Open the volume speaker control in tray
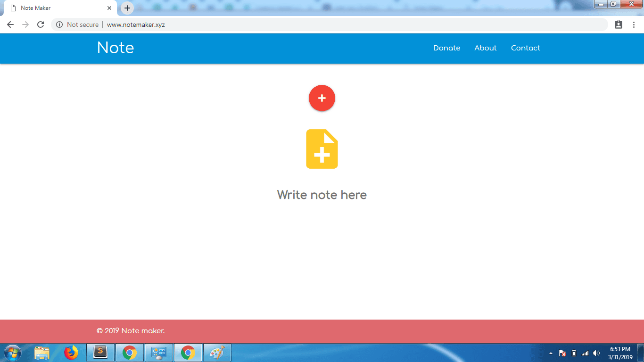644x362 pixels. (596, 353)
